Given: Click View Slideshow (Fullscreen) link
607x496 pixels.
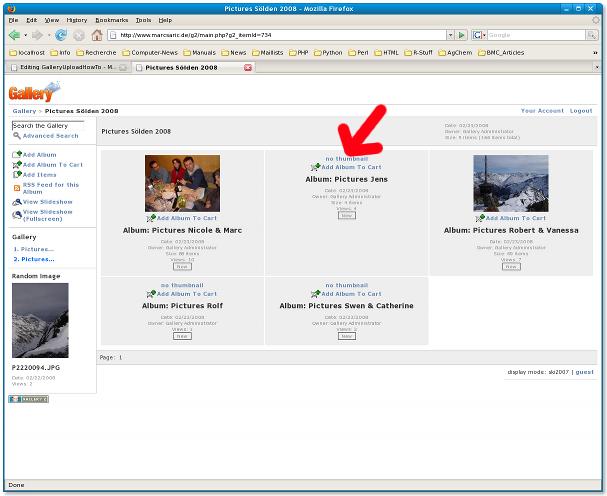Looking at the screenshot, I should click(x=47, y=215).
